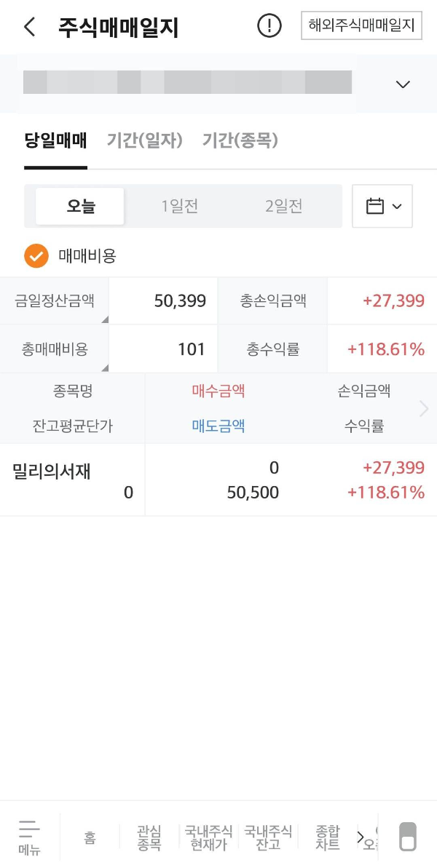
Task: Expand 밀리의서재 detail with right chevron
Action: pyautogui.click(x=423, y=408)
